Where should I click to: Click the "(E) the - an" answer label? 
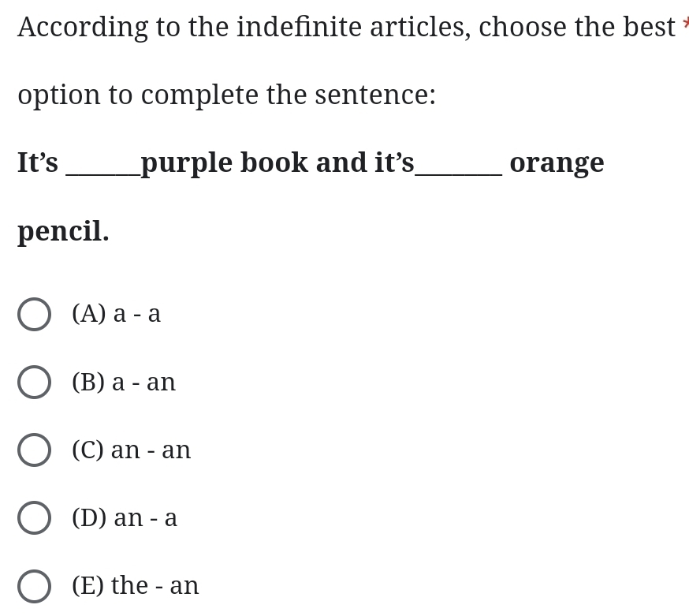click(x=135, y=585)
